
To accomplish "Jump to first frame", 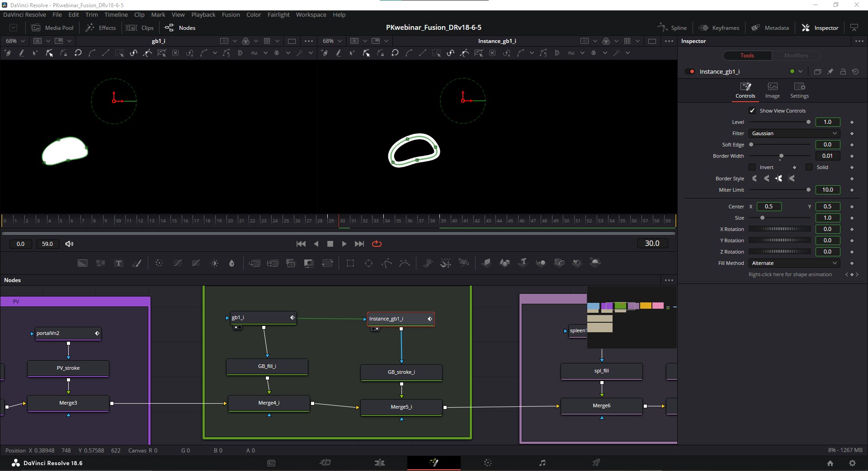I will pos(301,244).
